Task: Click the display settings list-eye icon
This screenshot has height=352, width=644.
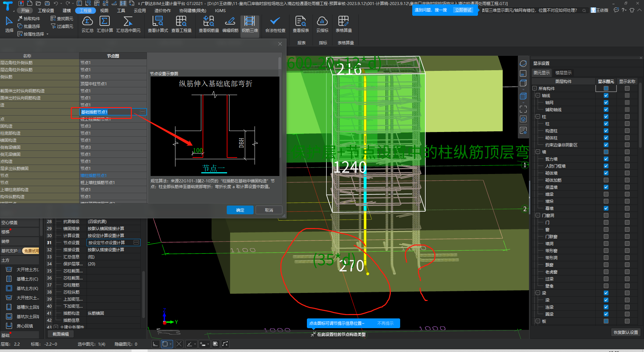Action: [523, 130]
